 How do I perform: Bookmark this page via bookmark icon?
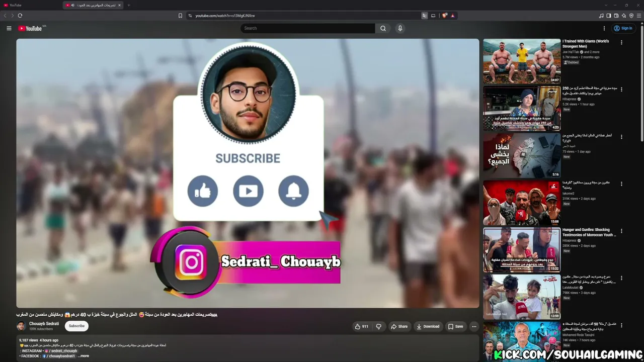[180, 16]
